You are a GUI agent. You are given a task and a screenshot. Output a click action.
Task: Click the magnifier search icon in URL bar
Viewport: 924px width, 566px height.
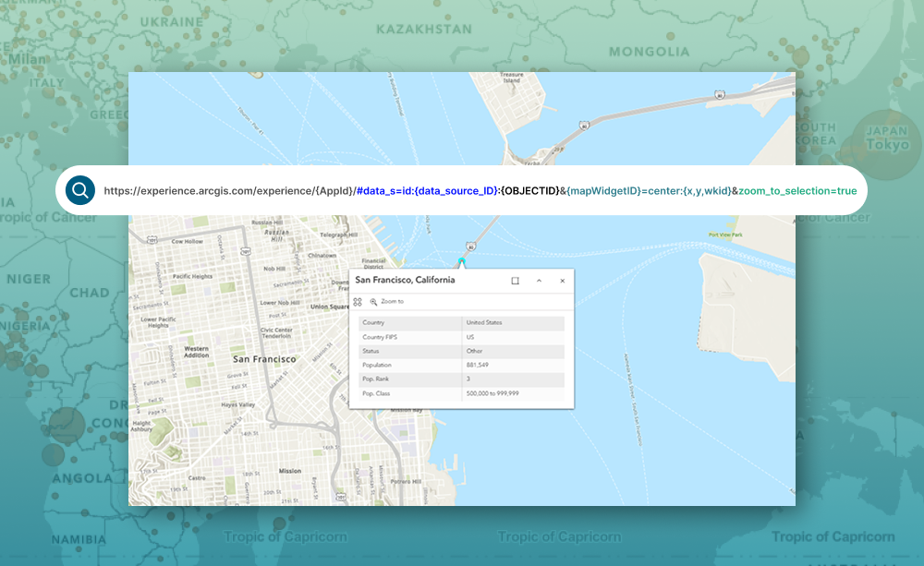tap(80, 190)
